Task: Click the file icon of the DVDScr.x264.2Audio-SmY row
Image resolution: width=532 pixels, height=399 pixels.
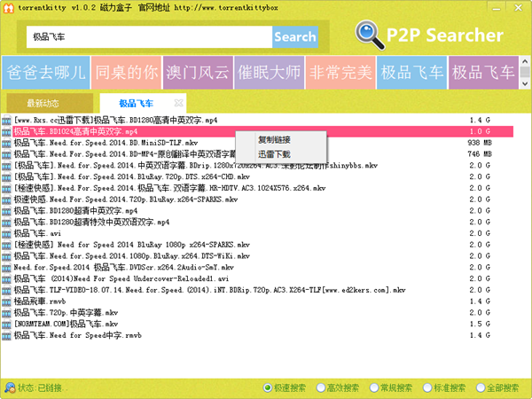Action: [6, 268]
